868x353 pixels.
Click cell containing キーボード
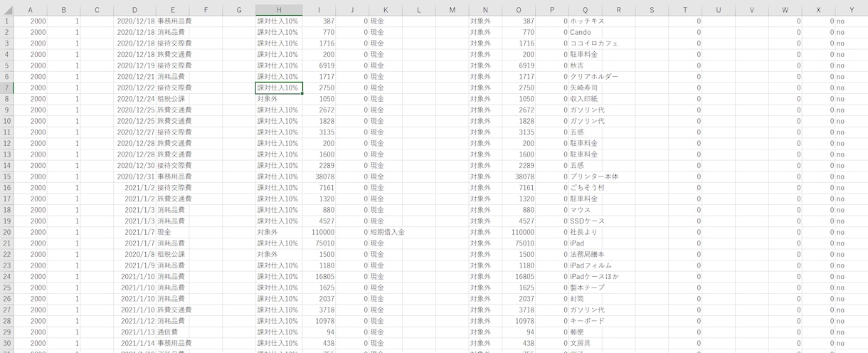(587, 321)
